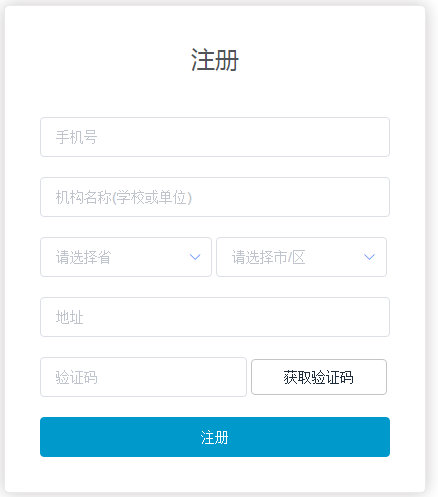
Task: Open the 请选择市/区 dropdown
Action: coord(301,257)
